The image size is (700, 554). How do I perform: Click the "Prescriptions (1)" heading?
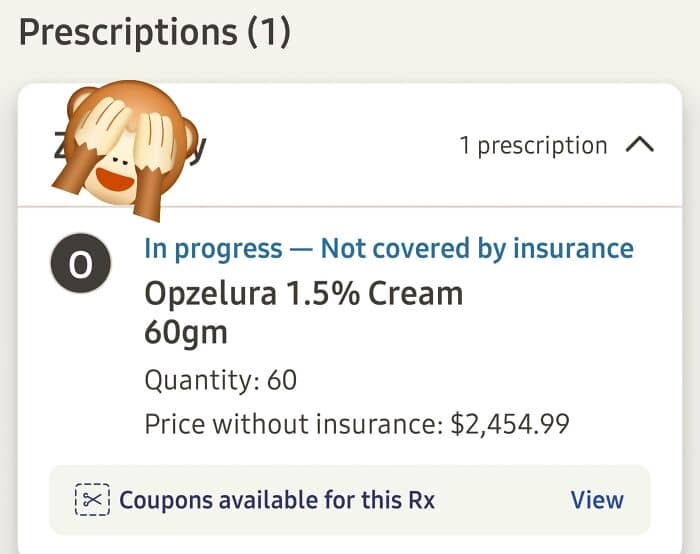click(155, 33)
